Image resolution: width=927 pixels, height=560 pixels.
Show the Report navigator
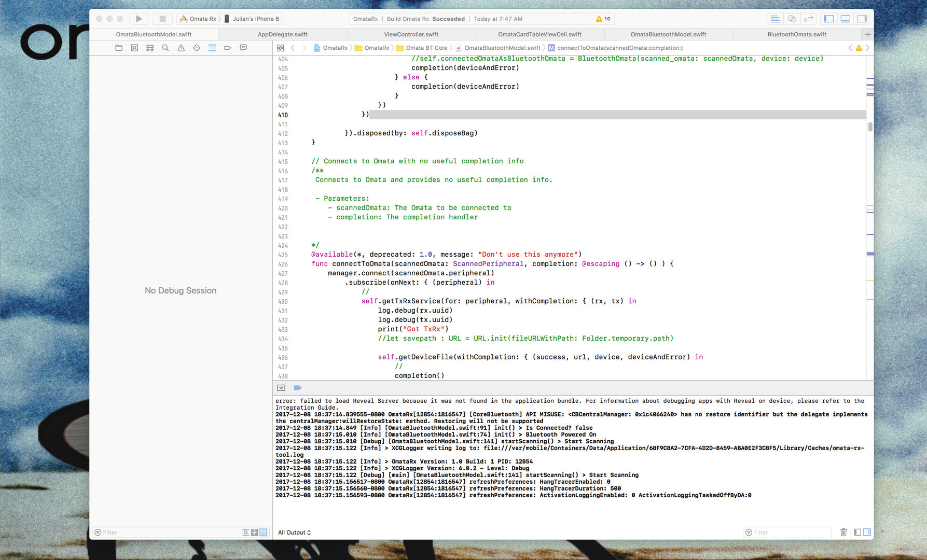243,48
